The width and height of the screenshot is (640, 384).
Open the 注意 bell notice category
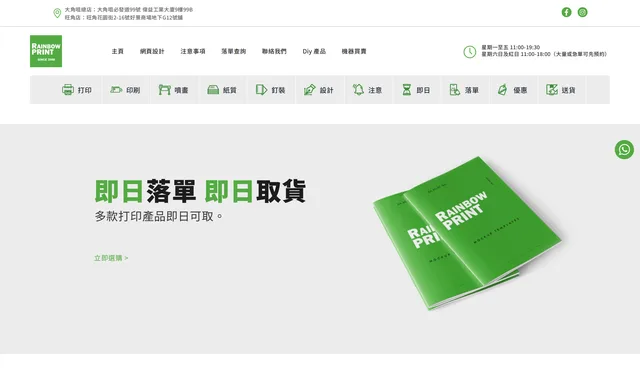click(x=367, y=90)
